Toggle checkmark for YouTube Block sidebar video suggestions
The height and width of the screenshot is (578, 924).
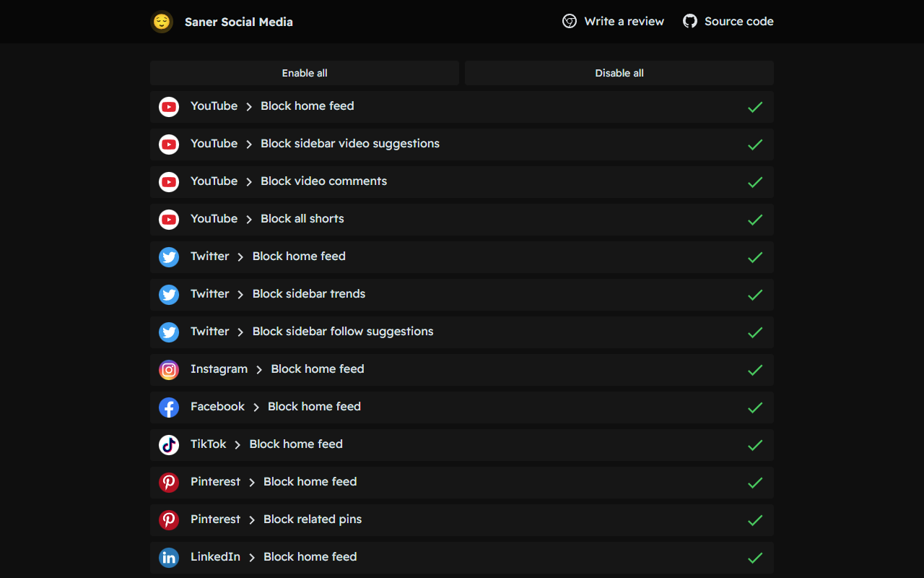(755, 144)
